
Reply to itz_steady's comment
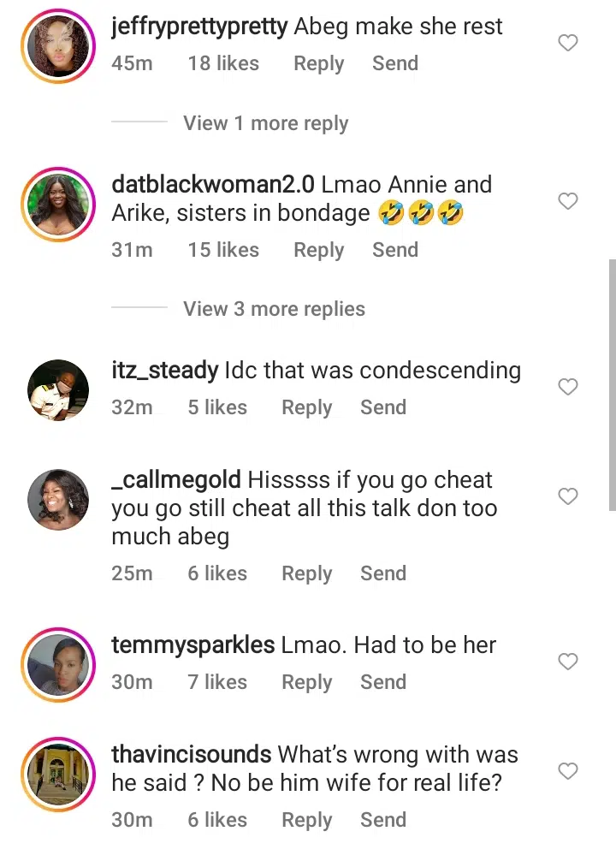(306, 407)
